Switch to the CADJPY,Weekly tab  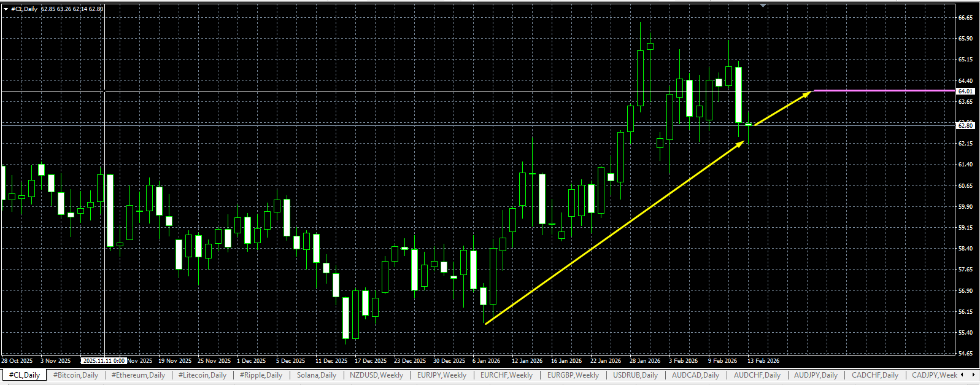pos(934,375)
